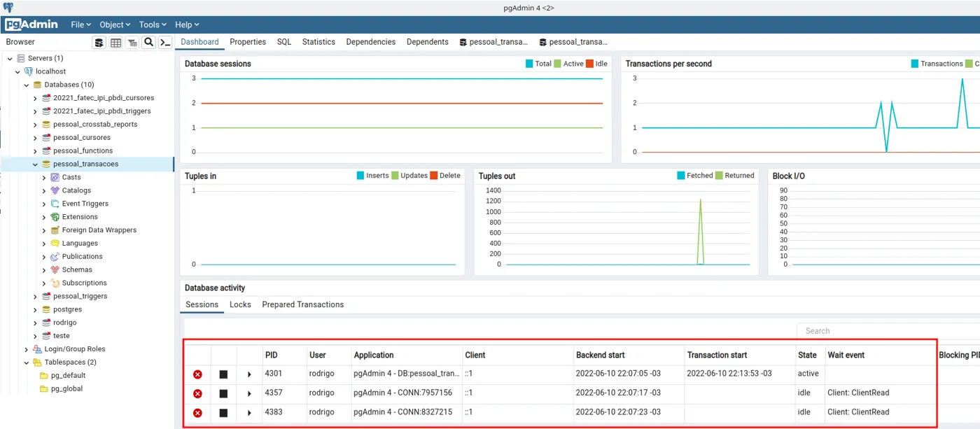
Task: Cancel query for PID 4357
Action: 223,393
